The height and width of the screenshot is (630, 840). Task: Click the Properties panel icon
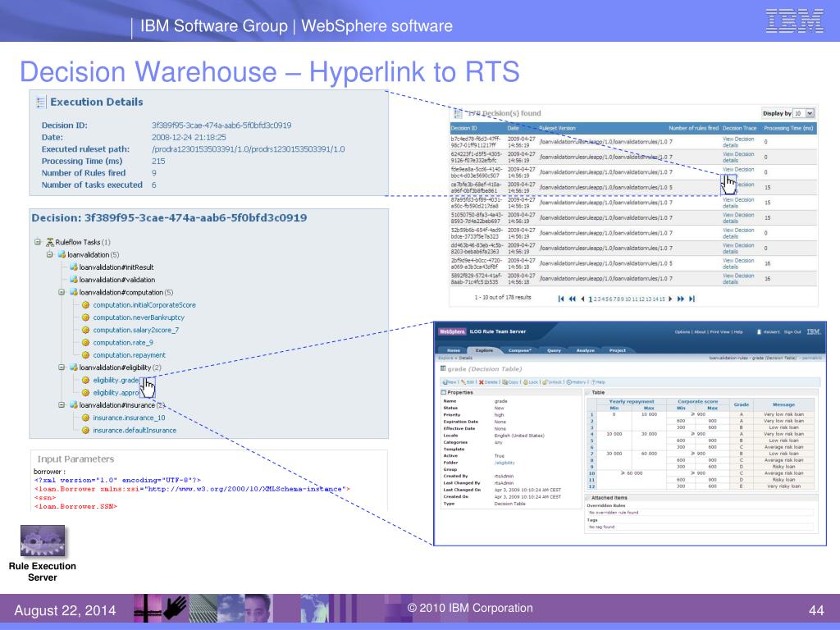coord(443,392)
